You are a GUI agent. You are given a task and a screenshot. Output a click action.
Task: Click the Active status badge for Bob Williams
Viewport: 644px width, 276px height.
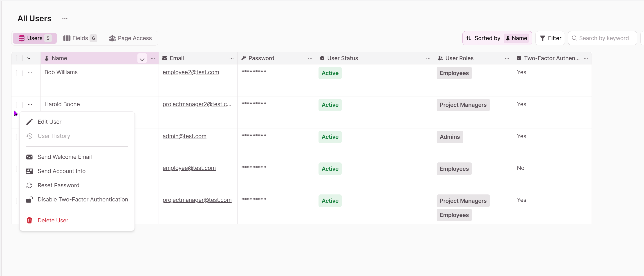point(330,73)
